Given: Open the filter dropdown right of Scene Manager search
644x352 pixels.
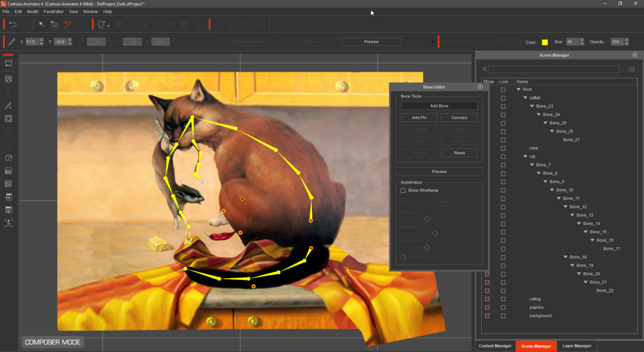Looking at the screenshot, I should click(631, 69).
